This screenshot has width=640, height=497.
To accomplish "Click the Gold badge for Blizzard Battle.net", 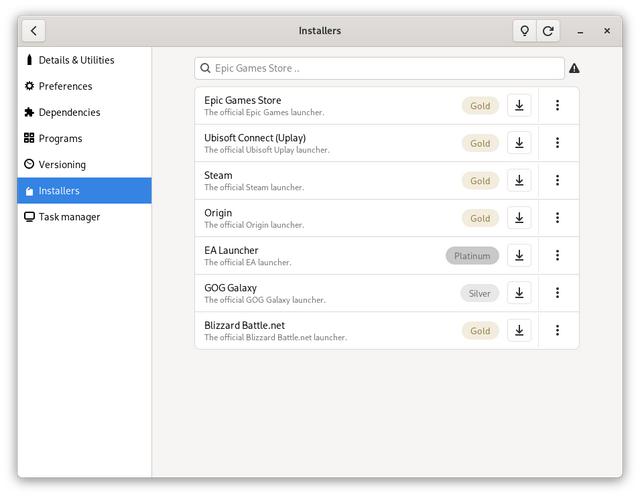I will 480,331.
